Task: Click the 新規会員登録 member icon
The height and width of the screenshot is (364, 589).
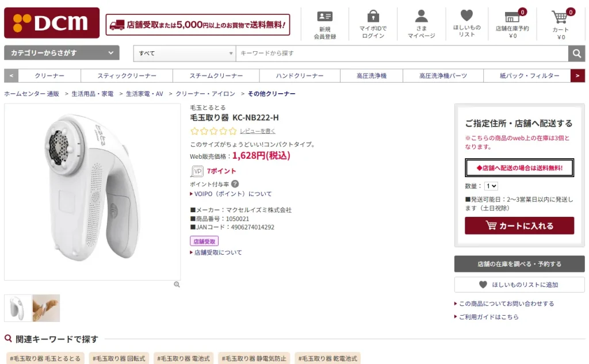Action: click(x=326, y=17)
